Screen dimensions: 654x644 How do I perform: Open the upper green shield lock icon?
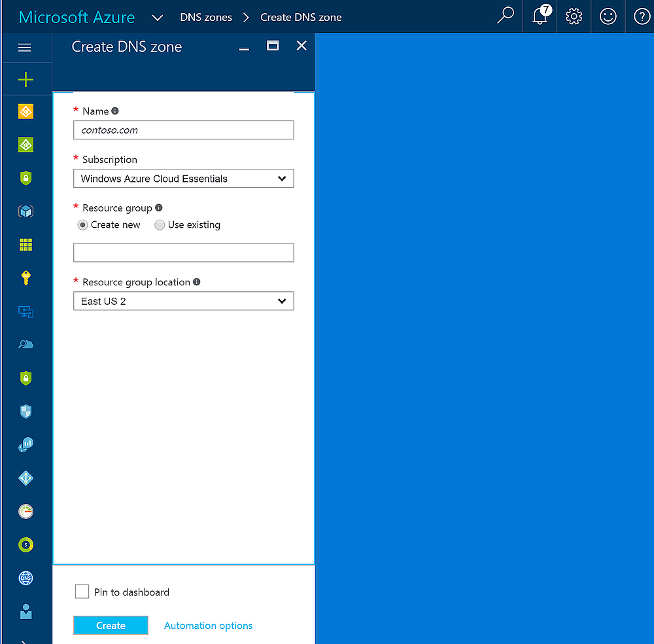coord(26,178)
